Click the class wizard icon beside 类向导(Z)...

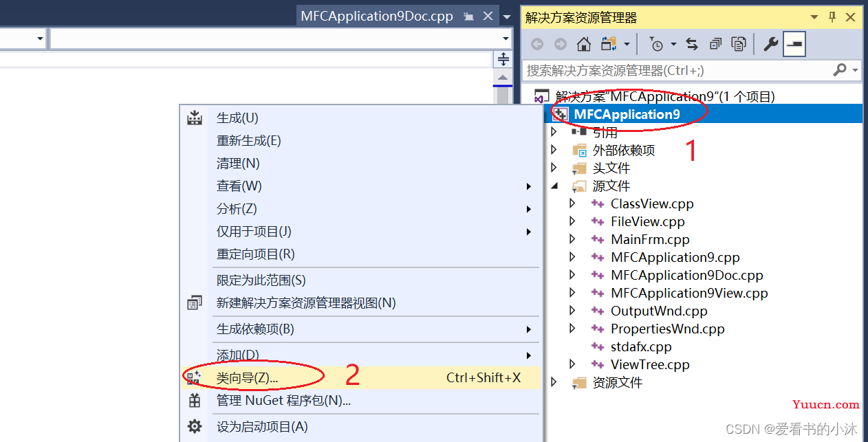193,377
